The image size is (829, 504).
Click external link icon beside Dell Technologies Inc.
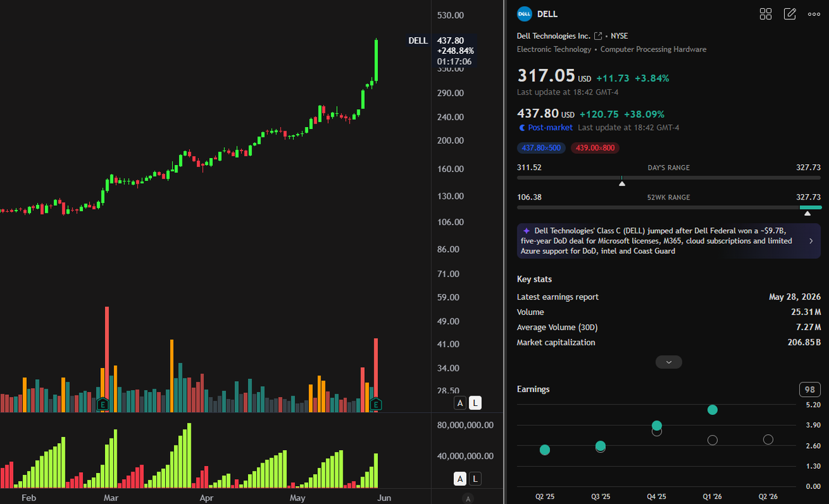tap(598, 36)
